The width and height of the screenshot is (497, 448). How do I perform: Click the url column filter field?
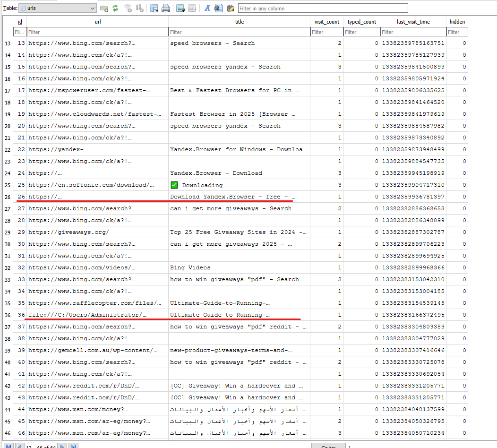pyautogui.click(x=98, y=32)
